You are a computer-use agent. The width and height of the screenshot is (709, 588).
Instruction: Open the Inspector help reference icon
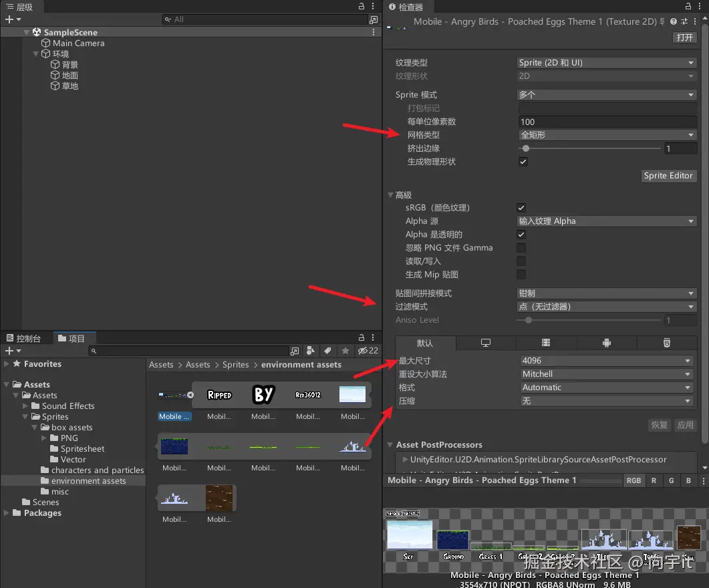click(x=674, y=21)
